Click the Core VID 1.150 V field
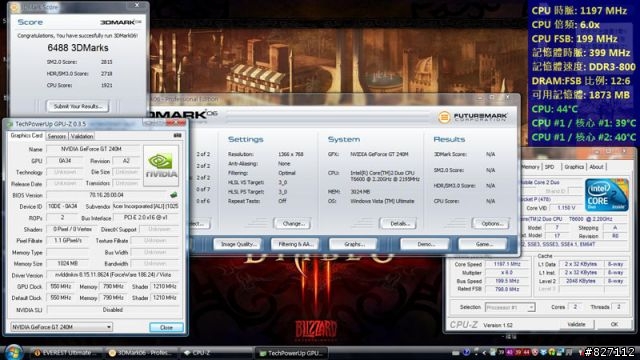Viewport: 640px width, 360px height. click(x=567, y=208)
